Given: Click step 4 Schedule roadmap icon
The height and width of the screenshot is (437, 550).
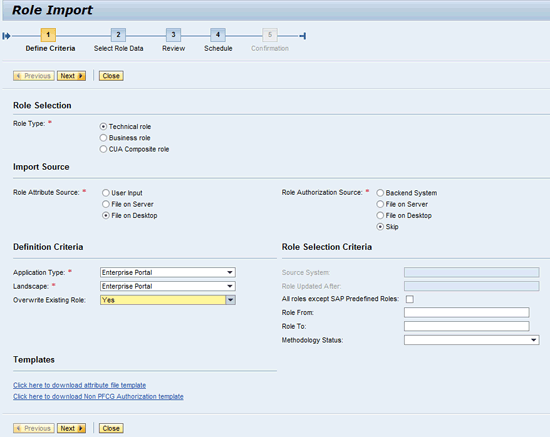Looking at the screenshot, I should click(x=218, y=35).
